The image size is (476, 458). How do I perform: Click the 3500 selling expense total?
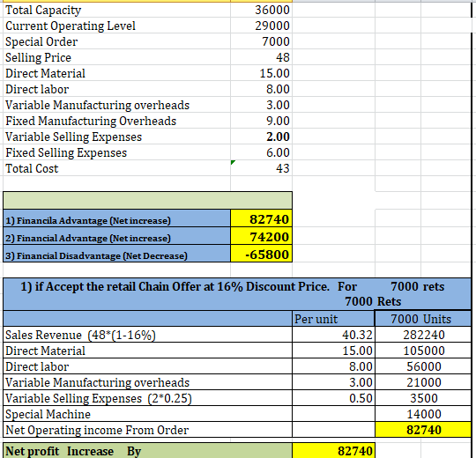click(x=423, y=398)
